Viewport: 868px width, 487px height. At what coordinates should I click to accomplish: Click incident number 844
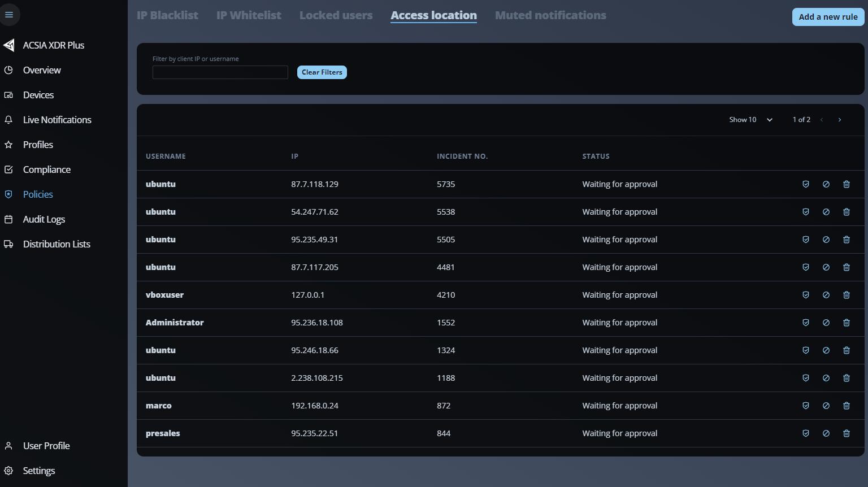click(x=444, y=433)
